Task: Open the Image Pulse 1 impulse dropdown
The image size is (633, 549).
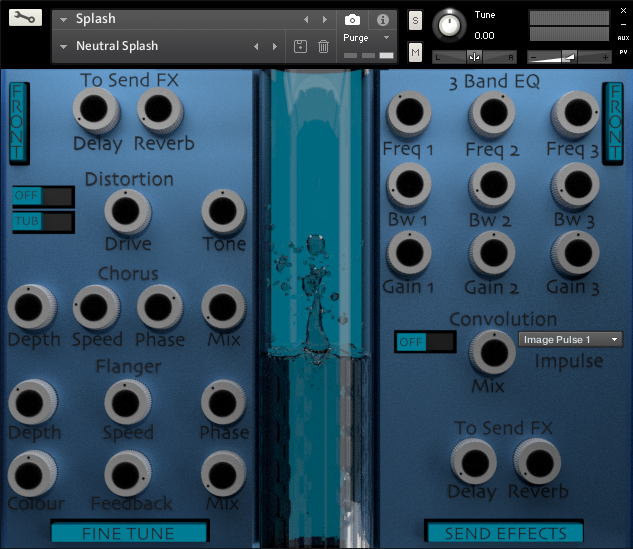Action: coord(570,339)
